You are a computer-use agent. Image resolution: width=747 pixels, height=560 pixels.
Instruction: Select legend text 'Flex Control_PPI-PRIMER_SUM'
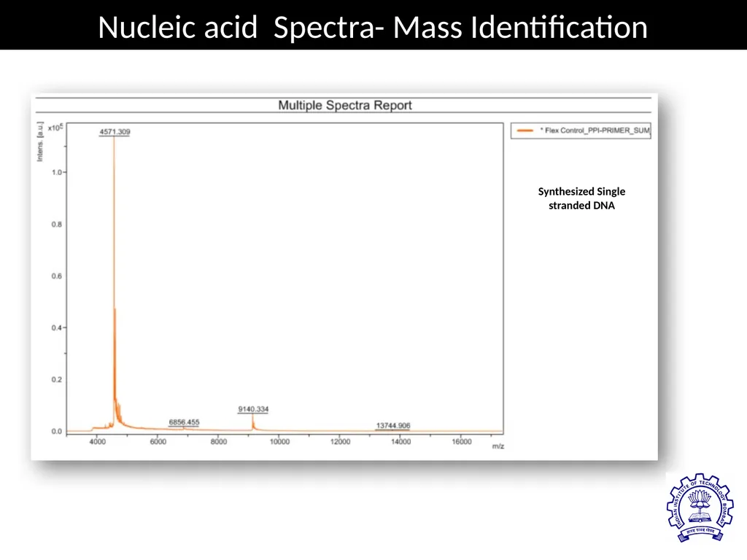(x=597, y=131)
